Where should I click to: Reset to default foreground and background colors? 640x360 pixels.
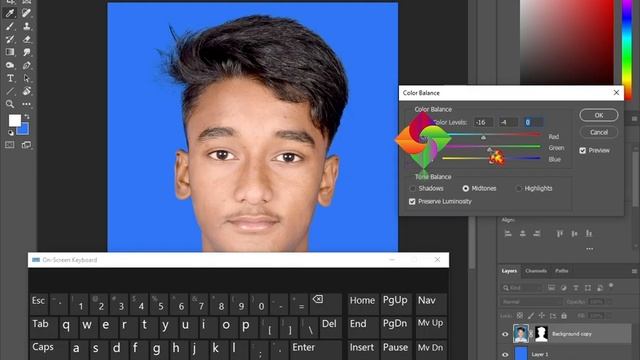(x=11, y=133)
